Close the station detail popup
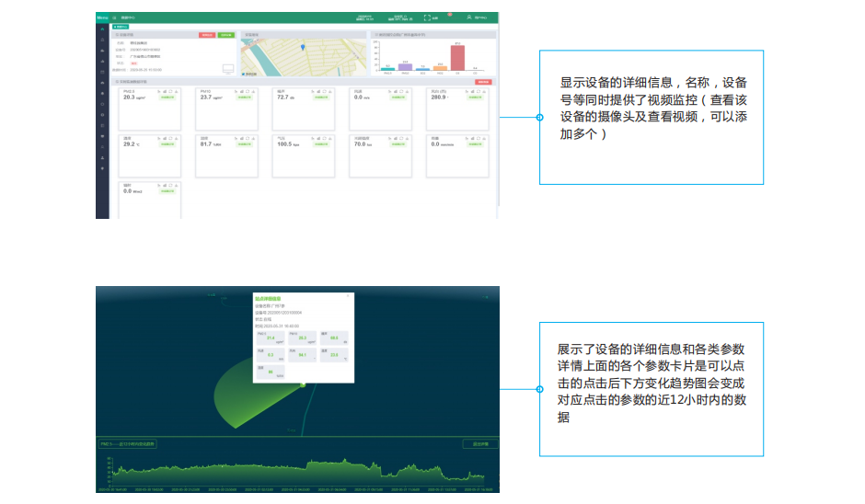 pyautogui.click(x=348, y=297)
